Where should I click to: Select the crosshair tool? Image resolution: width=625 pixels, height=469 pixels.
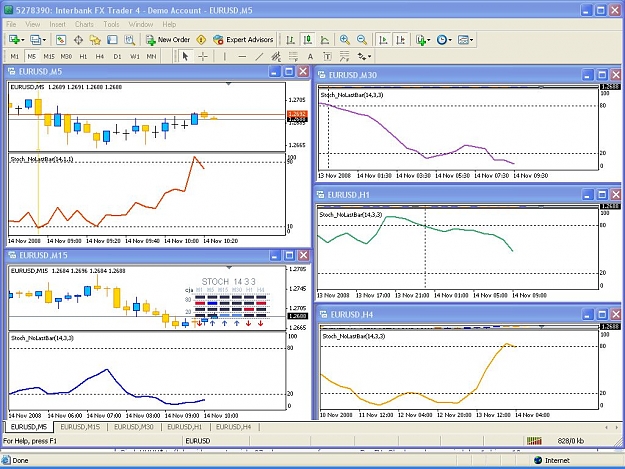203,57
